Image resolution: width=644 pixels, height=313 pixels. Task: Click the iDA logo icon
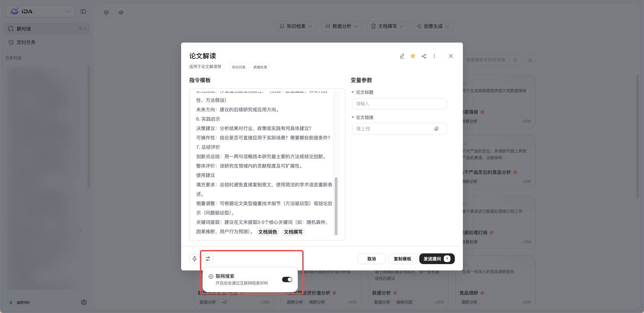tap(14, 11)
